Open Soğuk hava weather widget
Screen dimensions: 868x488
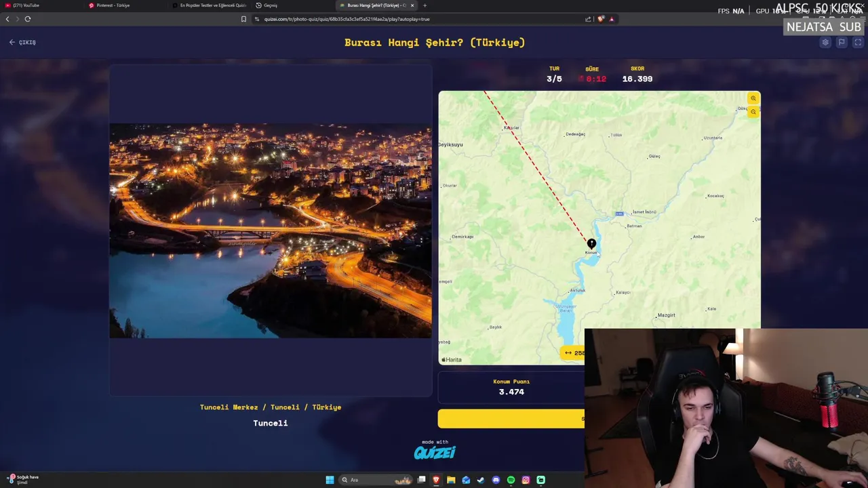23,479
